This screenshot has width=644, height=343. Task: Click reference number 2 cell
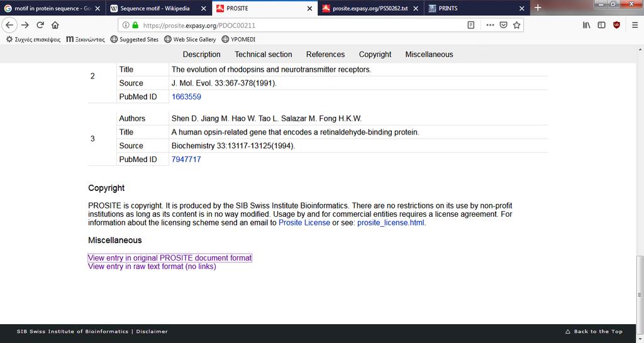pos(92,76)
